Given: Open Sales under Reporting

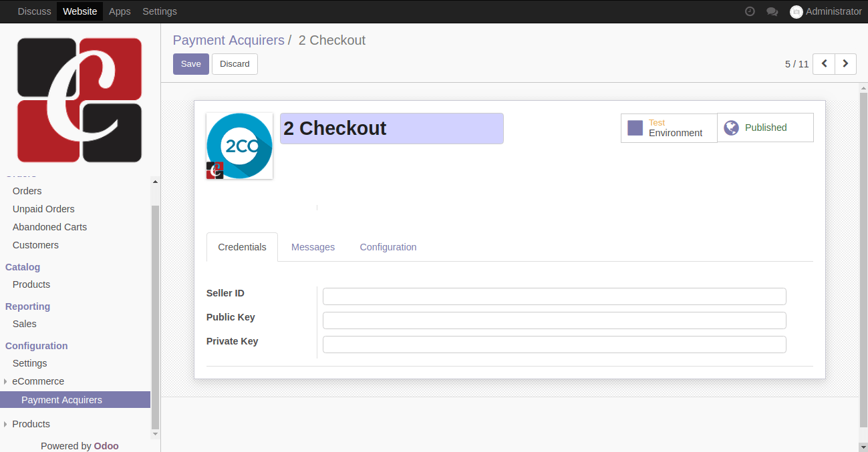Looking at the screenshot, I should [x=25, y=324].
